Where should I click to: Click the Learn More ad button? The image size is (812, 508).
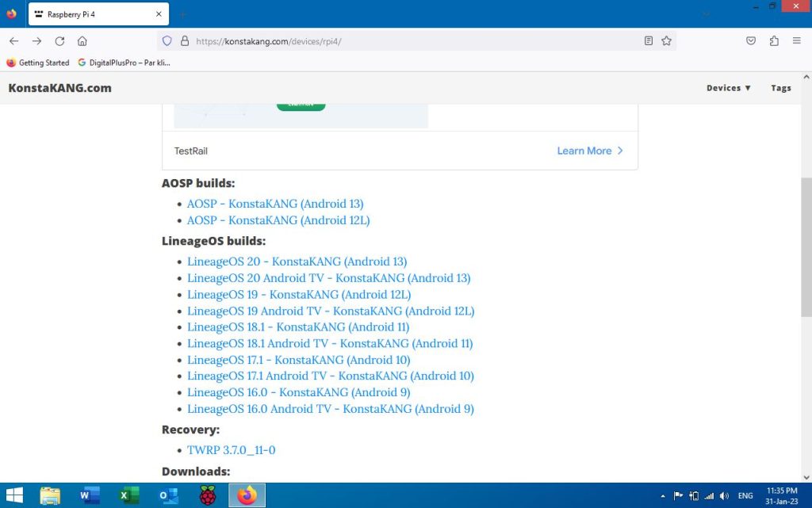(x=590, y=151)
